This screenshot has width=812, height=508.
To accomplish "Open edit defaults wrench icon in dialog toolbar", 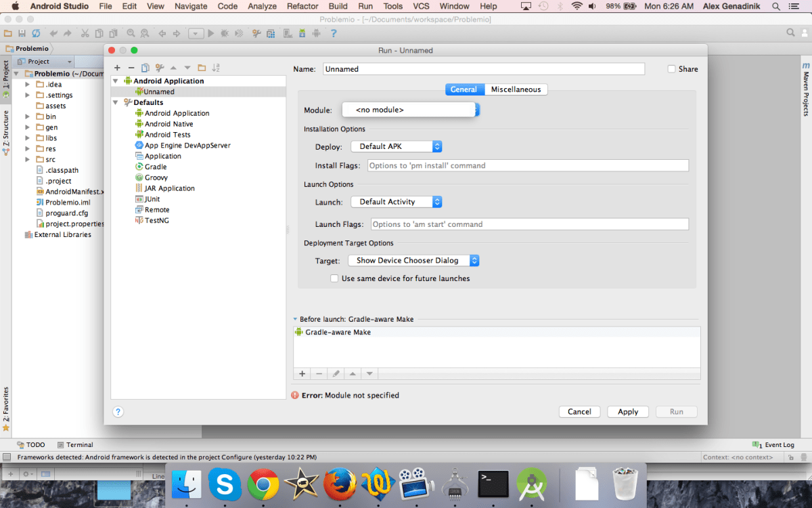I will coord(160,68).
